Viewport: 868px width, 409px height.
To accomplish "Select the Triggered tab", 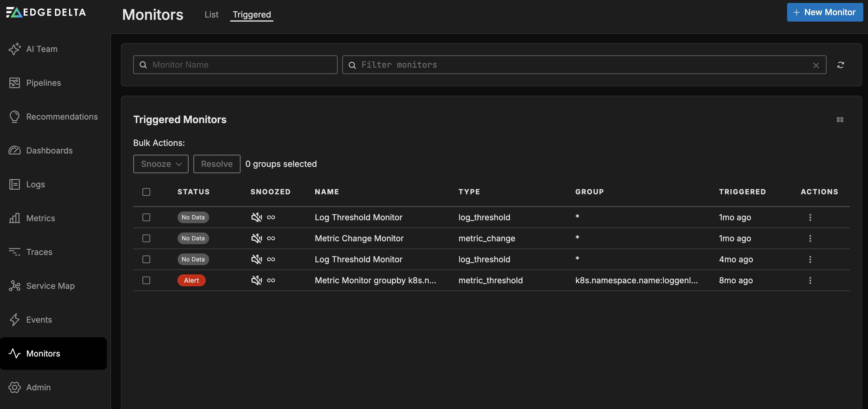I will click(251, 15).
